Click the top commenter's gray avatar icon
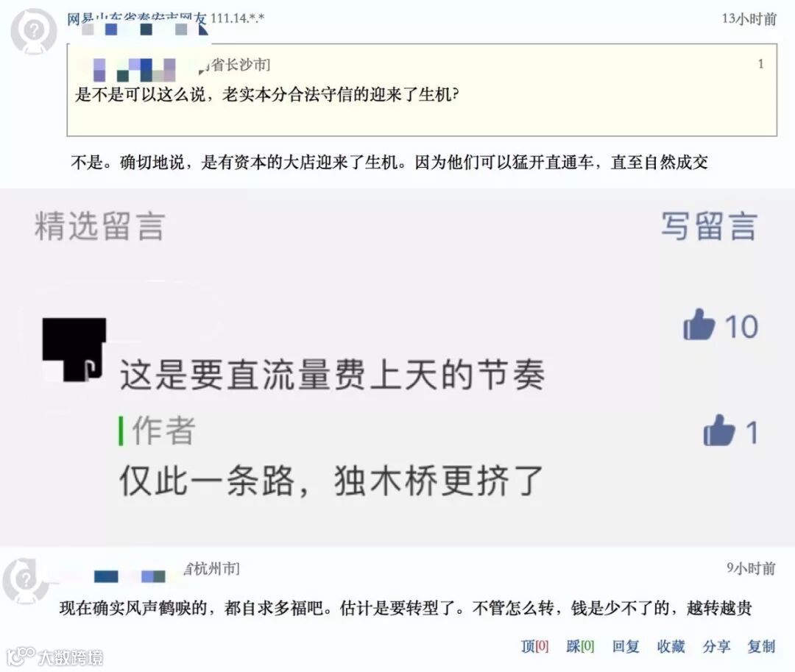 (x=33, y=31)
